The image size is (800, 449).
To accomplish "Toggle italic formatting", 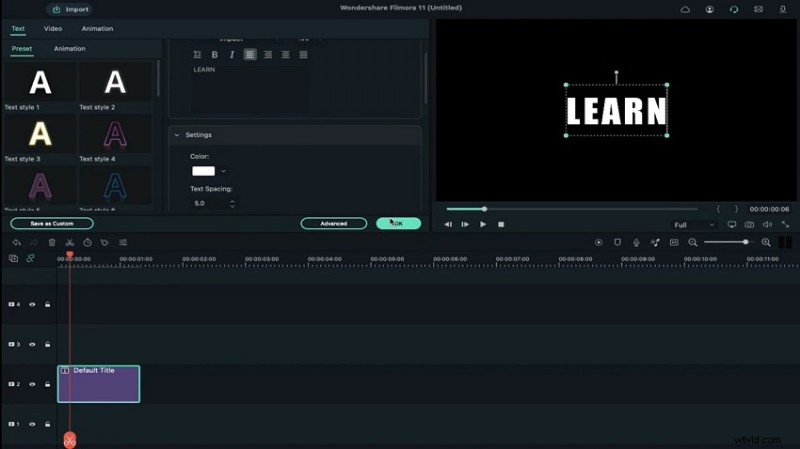I will click(232, 55).
